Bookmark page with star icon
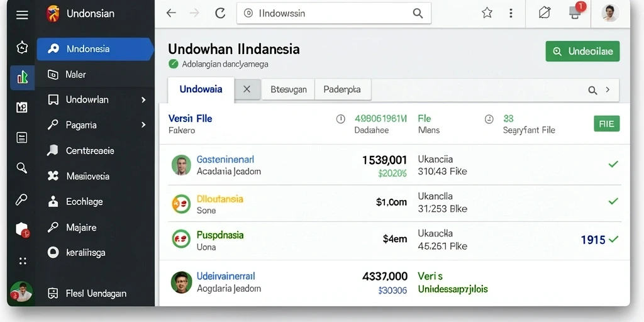 click(487, 13)
